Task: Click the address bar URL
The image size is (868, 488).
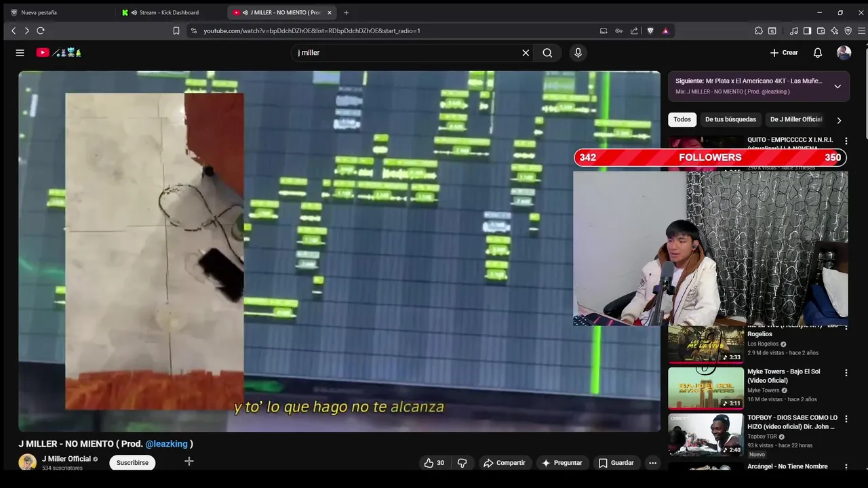Action: point(312,30)
